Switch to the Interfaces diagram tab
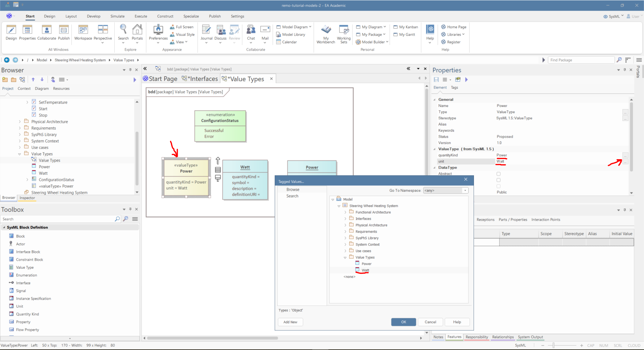Screen dimensions: 644x350 point(200,79)
